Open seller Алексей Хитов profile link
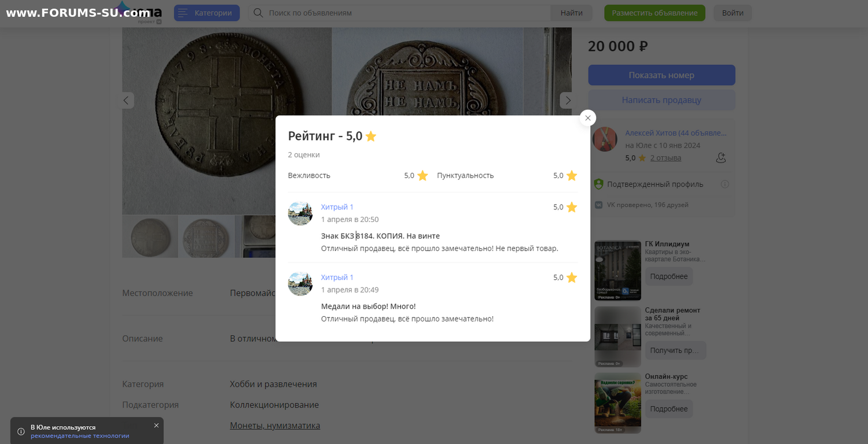 pos(675,133)
